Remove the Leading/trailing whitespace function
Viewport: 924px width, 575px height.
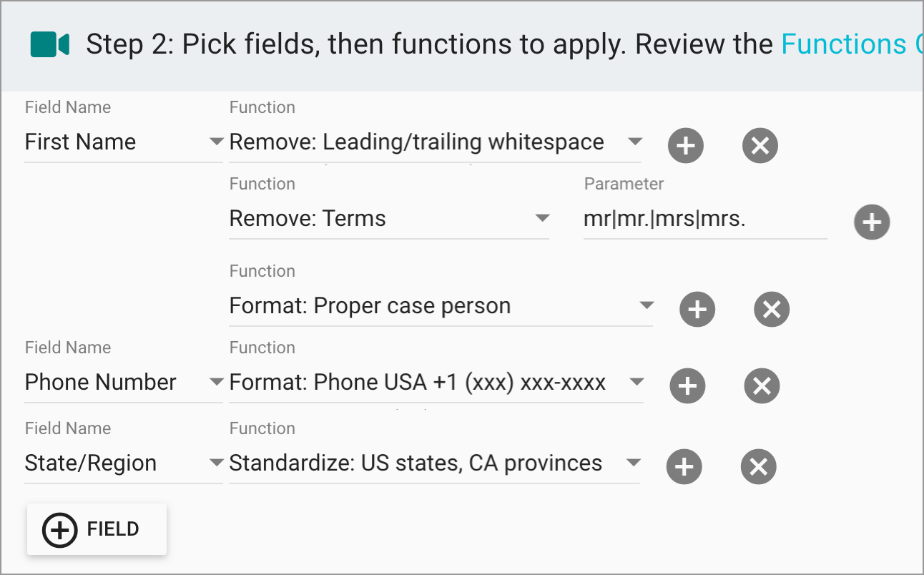[760, 145]
